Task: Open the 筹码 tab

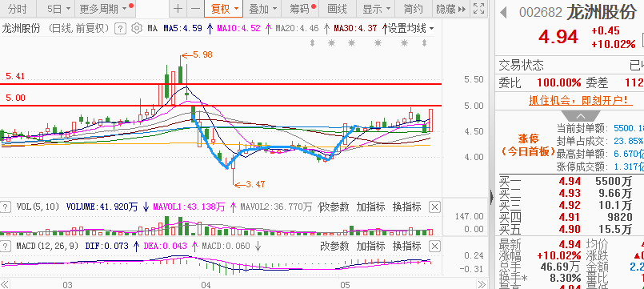Action: (x=302, y=8)
